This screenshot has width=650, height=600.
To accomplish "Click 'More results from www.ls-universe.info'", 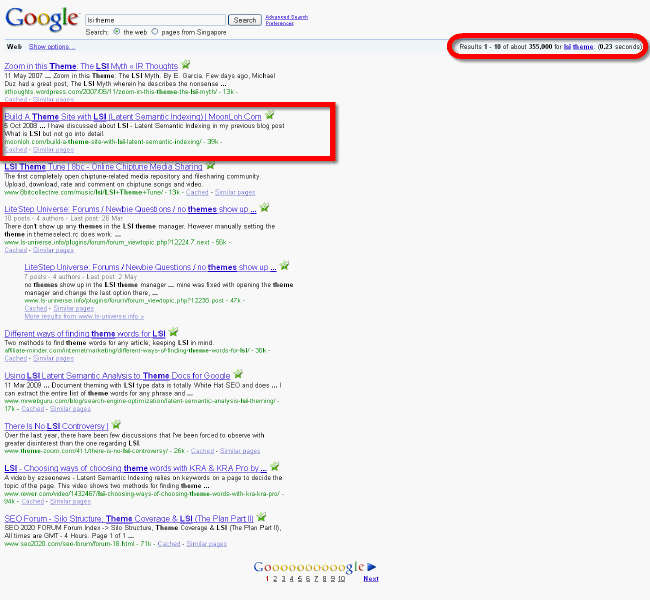I will (84, 316).
